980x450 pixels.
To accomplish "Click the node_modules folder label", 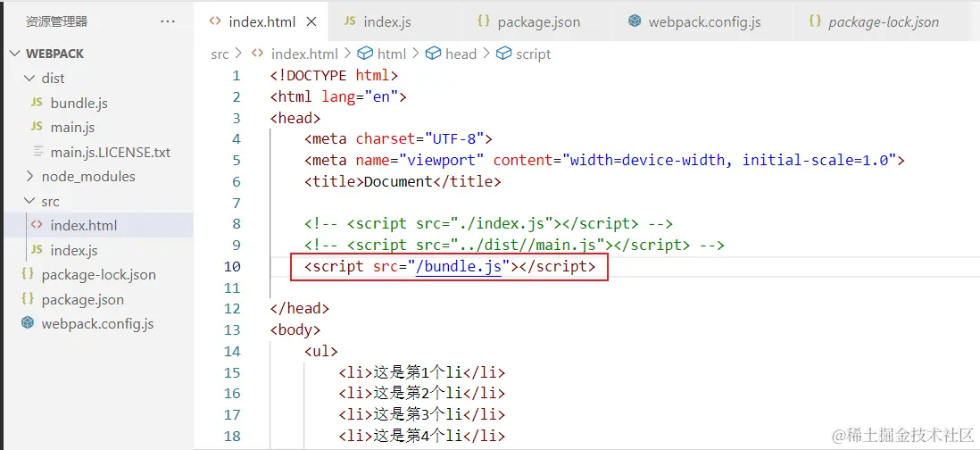I will [88, 177].
